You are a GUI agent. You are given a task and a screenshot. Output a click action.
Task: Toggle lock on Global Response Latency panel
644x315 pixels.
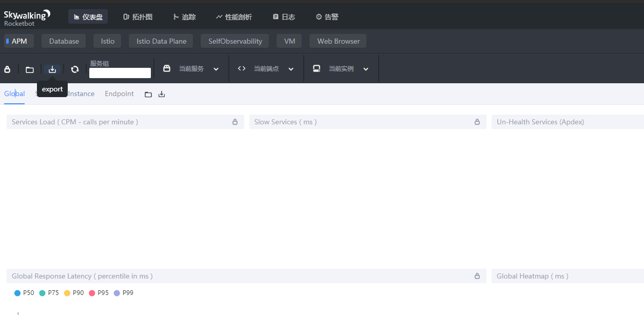click(477, 276)
